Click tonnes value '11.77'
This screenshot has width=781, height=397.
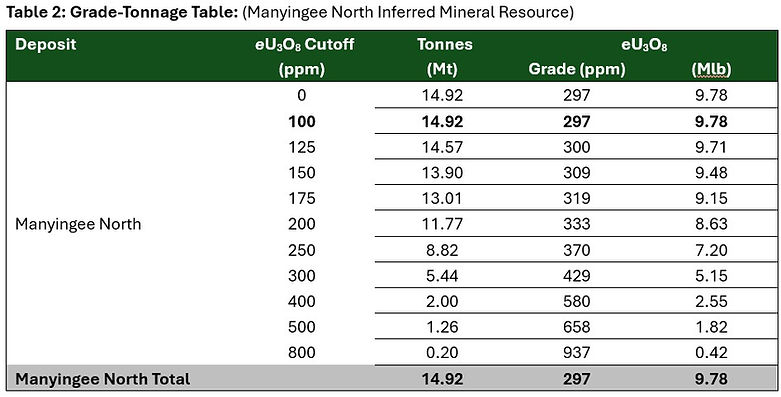point(442,224)
